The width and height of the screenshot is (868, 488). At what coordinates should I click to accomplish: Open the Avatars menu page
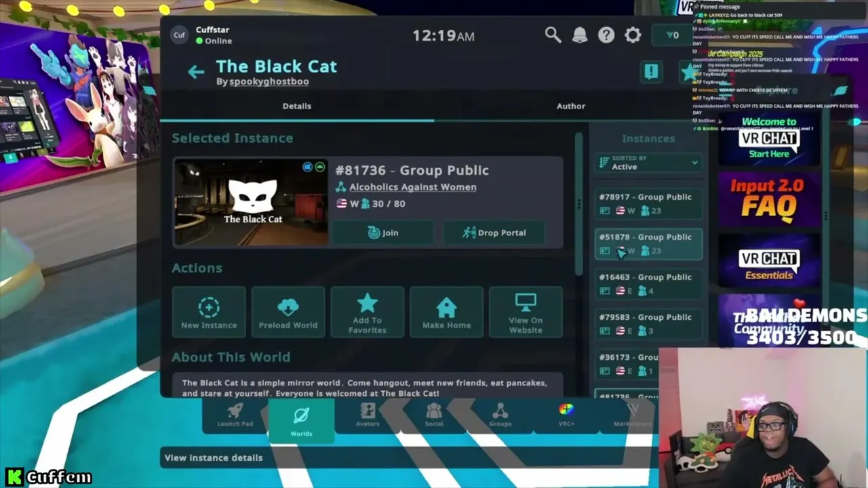(x=368, y=415)
